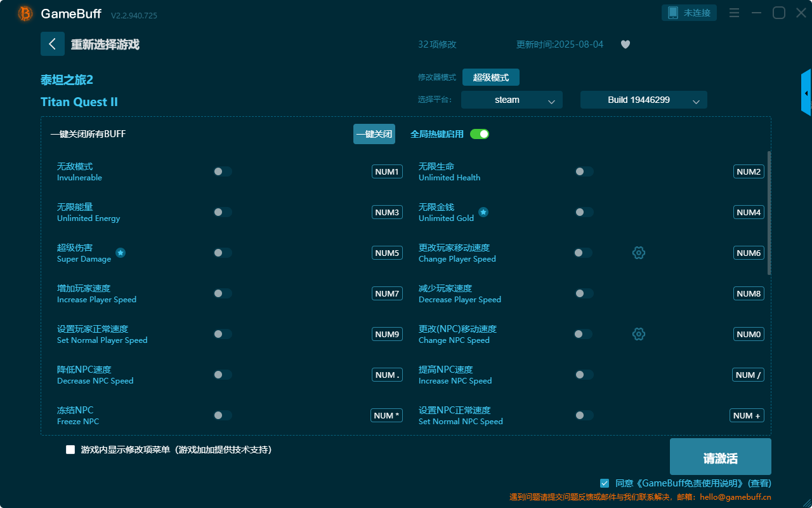Click the 32项修改 cheat count text

(437, 44)
